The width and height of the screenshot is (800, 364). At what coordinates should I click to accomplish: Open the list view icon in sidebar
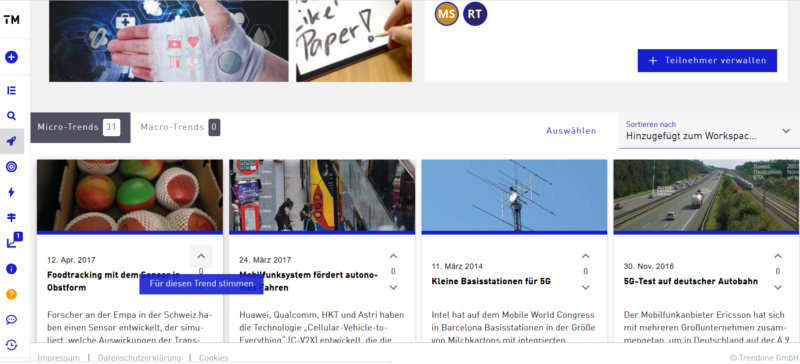point(11,90)
